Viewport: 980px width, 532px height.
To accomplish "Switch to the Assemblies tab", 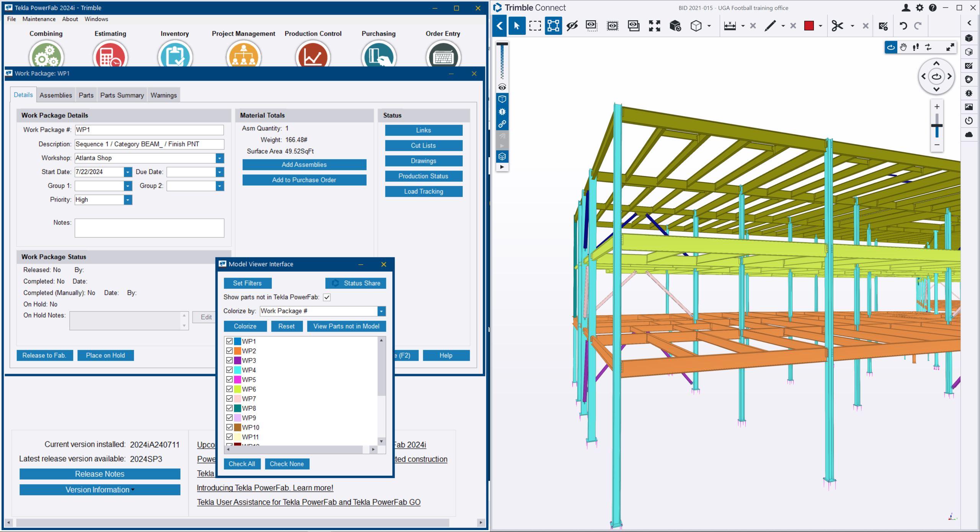I will pos(56,95).
